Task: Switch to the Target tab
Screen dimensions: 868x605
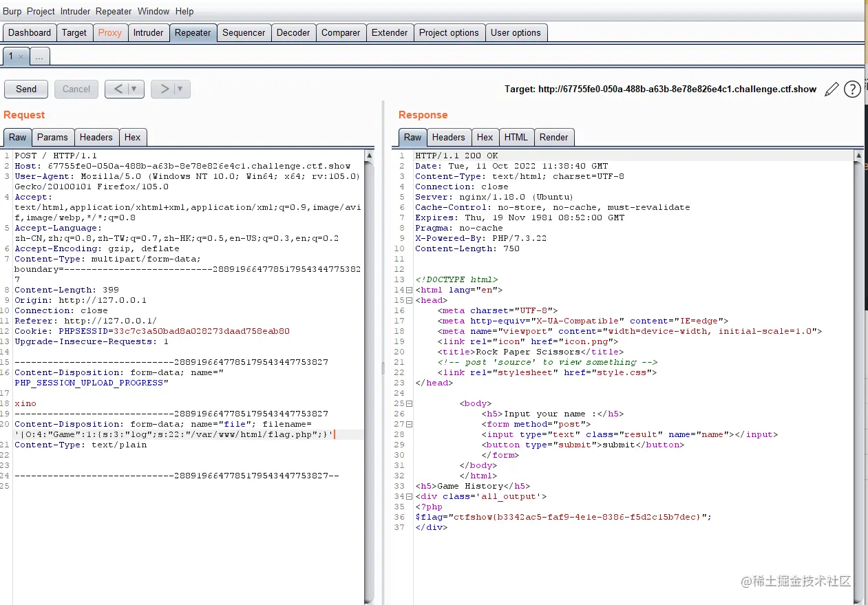Action: (74, 33)
